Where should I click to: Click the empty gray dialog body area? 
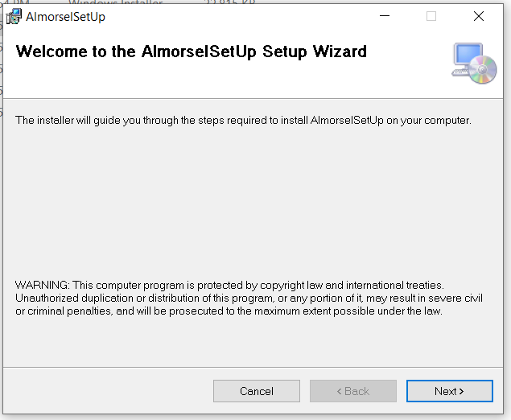click(253, 202)
